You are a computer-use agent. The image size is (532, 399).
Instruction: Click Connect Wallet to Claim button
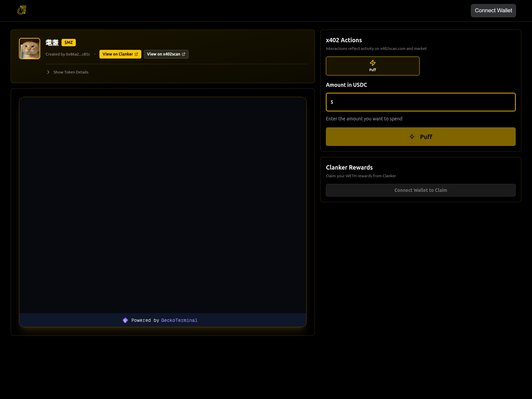[421, 190]
